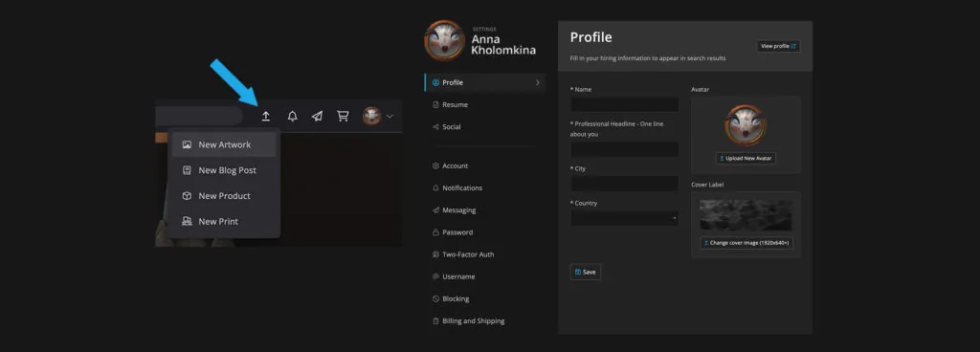Click the Resume document icon in sidebar
The height and width of the screenshot is (352, 980).
coord(435,105)
